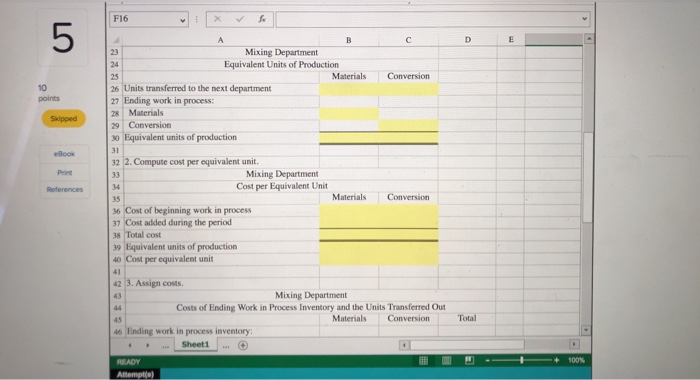Switch to Page Break Preview icon
The width and height of the screenshot is (700, 380).
(x=469, y=360)
